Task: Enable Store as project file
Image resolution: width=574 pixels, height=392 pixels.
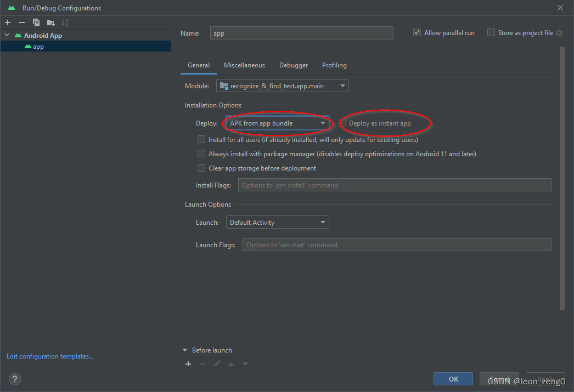Action: coord(491,32)
